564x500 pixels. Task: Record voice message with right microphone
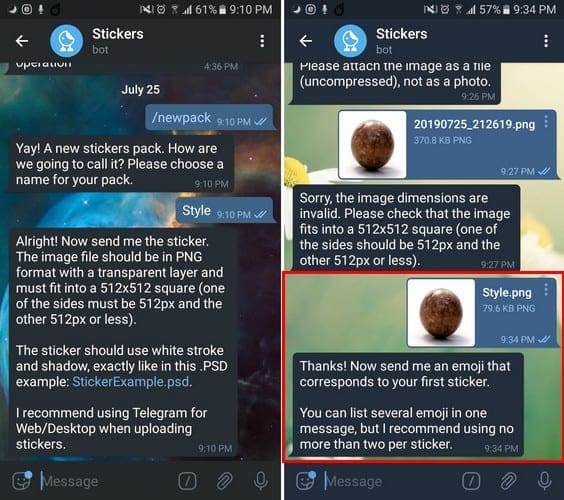[x=545, y=481]
